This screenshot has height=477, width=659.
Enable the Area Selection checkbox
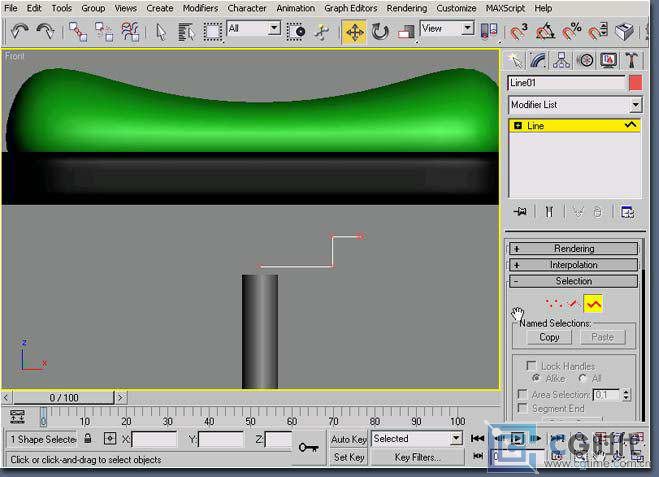tap(522, 394)
